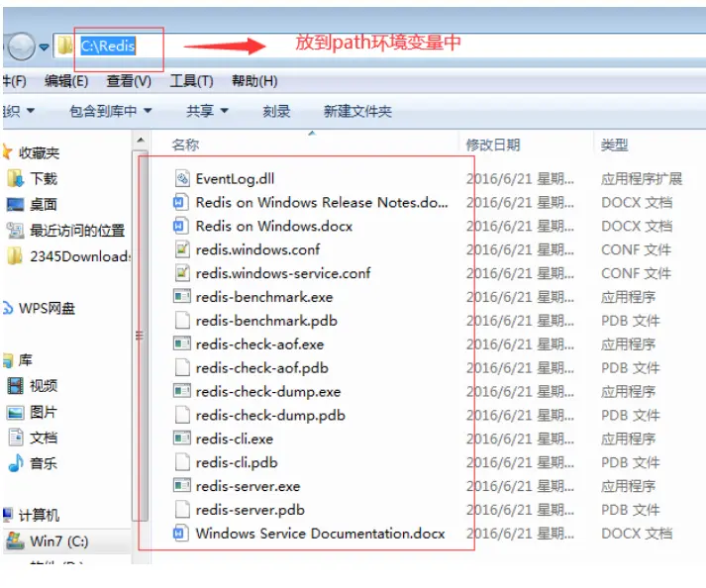Click the 视频 library icon
The height and width of the screenshot is (588, 706).
[15, 386]
